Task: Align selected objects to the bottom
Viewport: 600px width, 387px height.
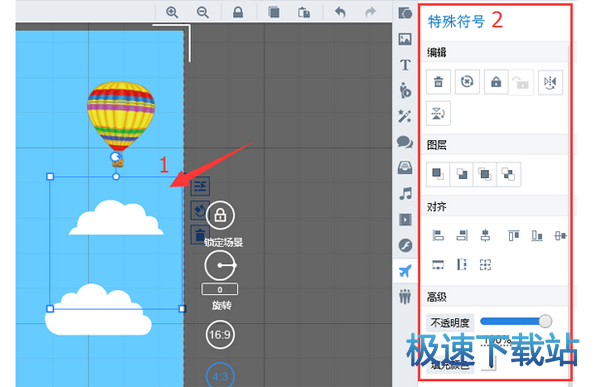Action: click(537, 235)
